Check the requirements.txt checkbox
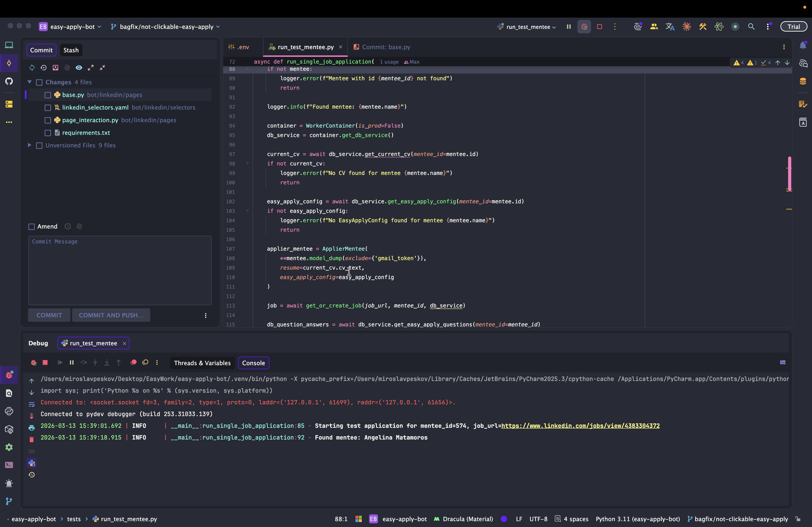Screen dimensions: 812x527 48,133
